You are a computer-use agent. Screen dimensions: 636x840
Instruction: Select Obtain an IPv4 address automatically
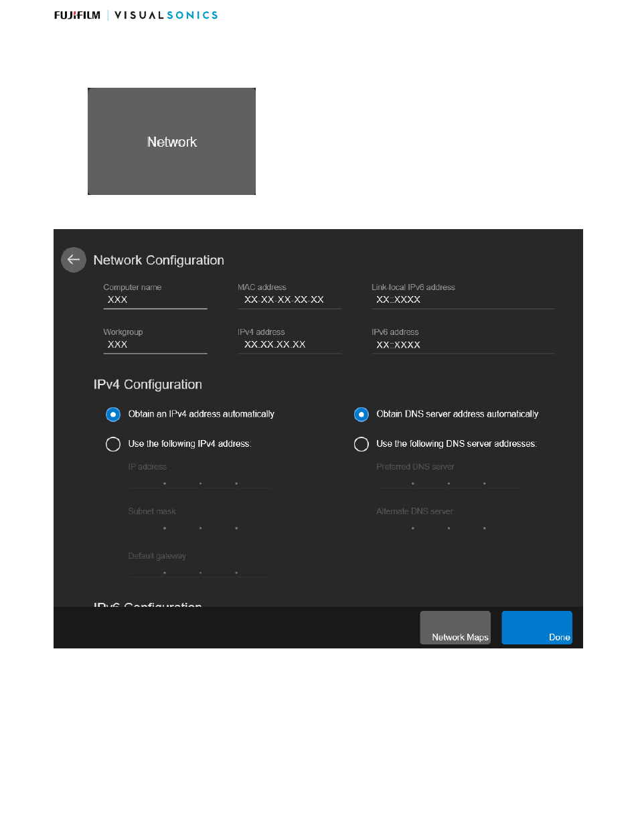coord(113,414)
